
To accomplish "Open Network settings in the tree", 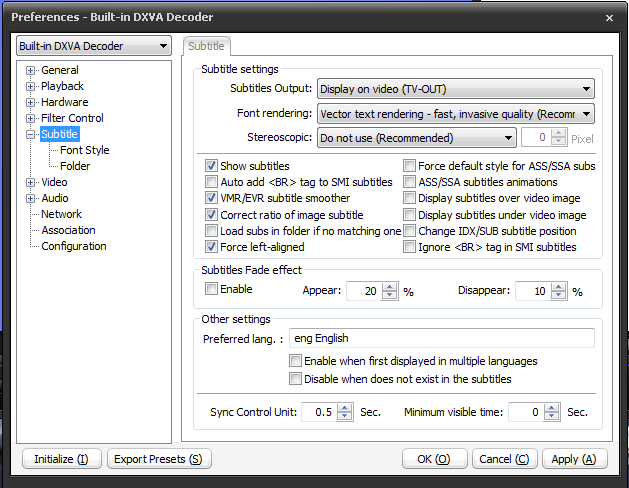I will click(x=62, y=215).
